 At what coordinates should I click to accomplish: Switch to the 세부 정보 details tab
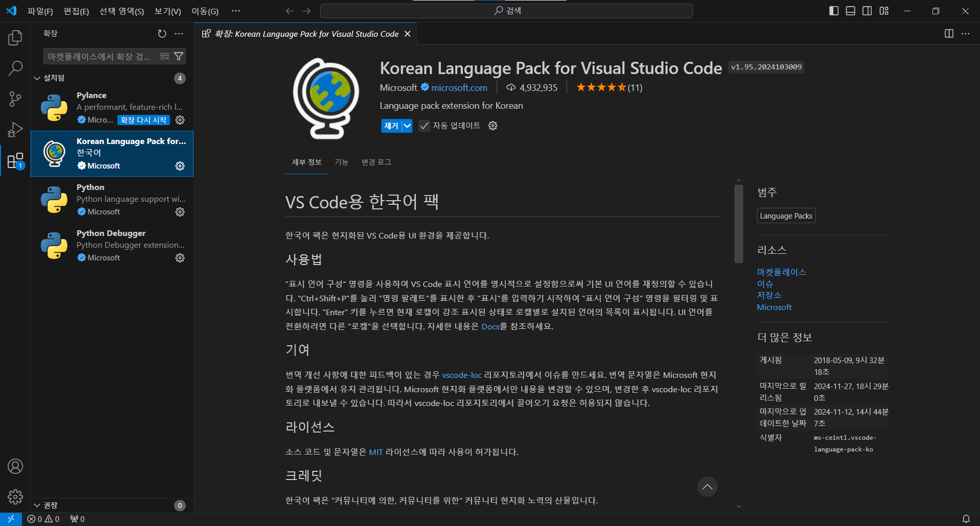[x=307, y=162]
